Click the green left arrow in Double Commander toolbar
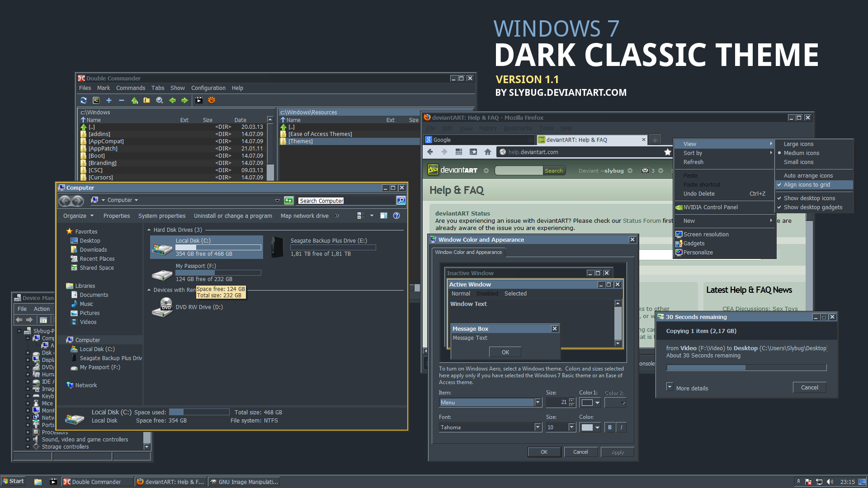868x488 pixels. 172,100
